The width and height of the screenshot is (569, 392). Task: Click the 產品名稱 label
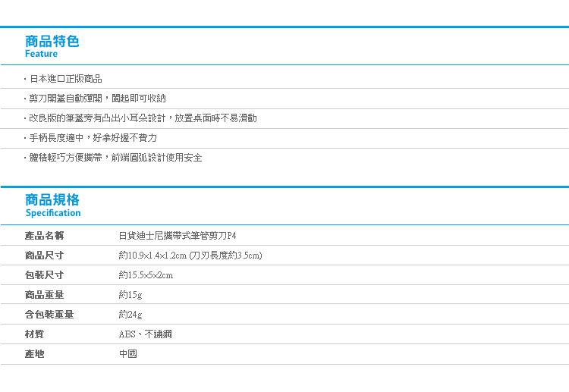click(x=44, y=236)
